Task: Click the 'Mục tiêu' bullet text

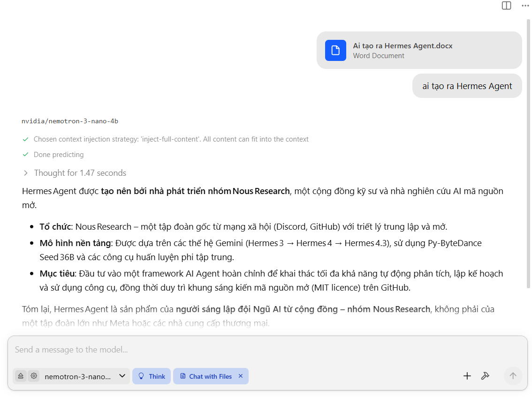Action: 271,281
